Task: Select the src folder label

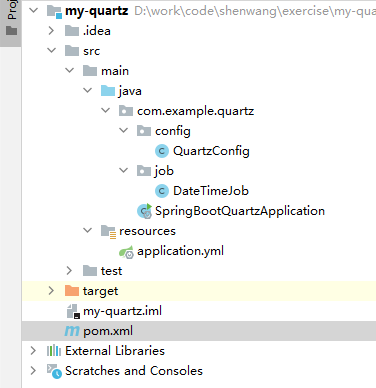Action: point(91,51)
